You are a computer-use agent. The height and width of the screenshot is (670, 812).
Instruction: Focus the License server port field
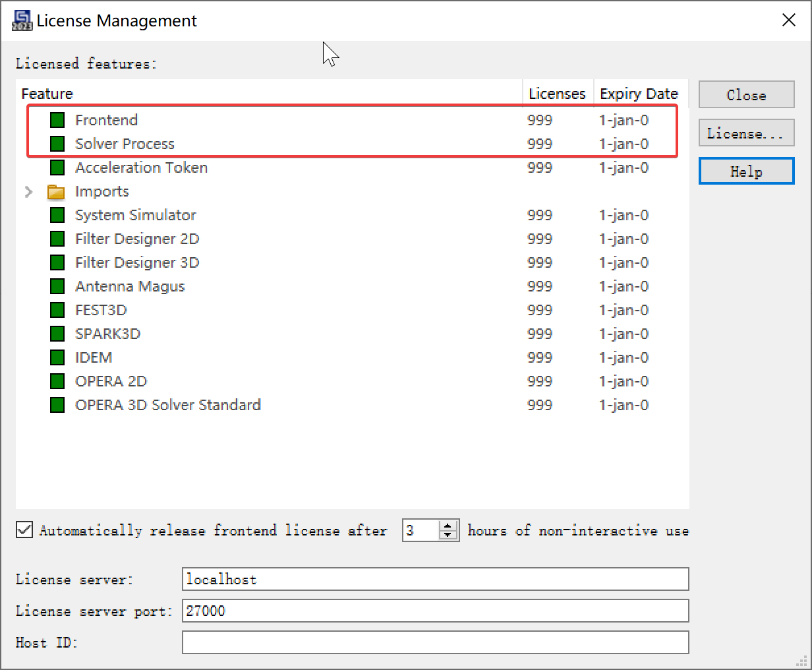[435, 611]
